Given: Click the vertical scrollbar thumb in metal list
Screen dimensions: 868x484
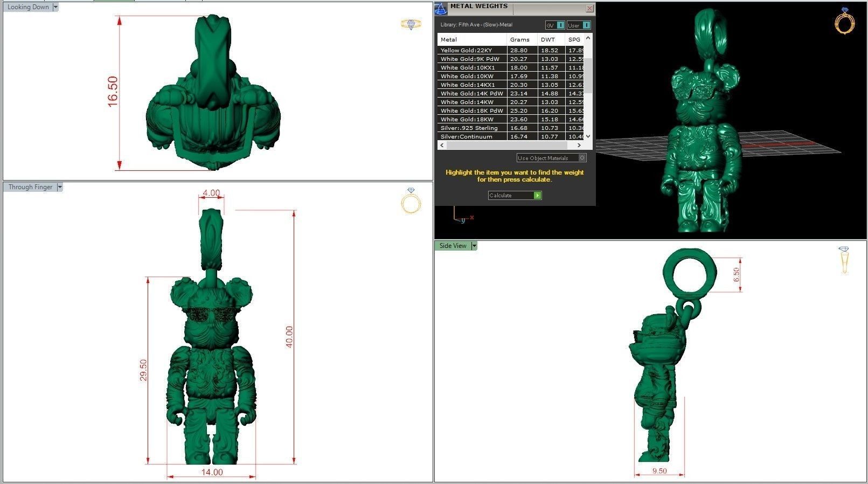Looking at the screenshot, I should pyautogui.click(x=588, y=75).
